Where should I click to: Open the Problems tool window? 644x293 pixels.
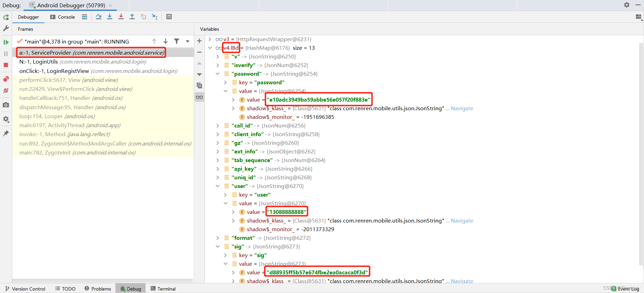point(98,289)
